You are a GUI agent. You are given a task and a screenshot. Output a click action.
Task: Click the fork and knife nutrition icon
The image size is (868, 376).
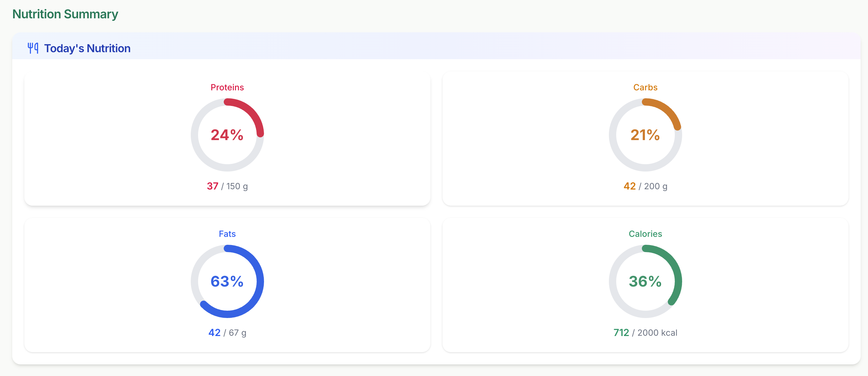tap(33, 48)
